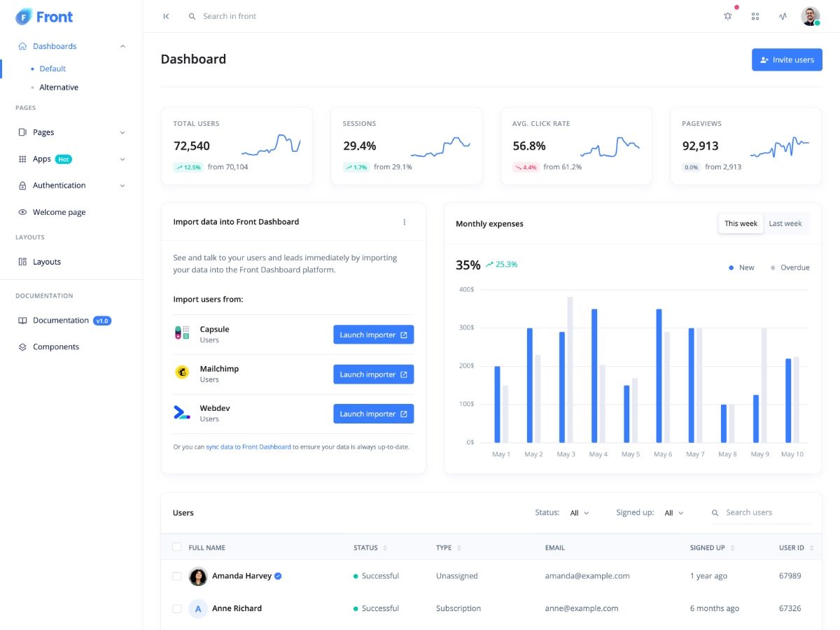
Task: Click the Front logo
Action: pyautogui.click(x=44, y=17)
